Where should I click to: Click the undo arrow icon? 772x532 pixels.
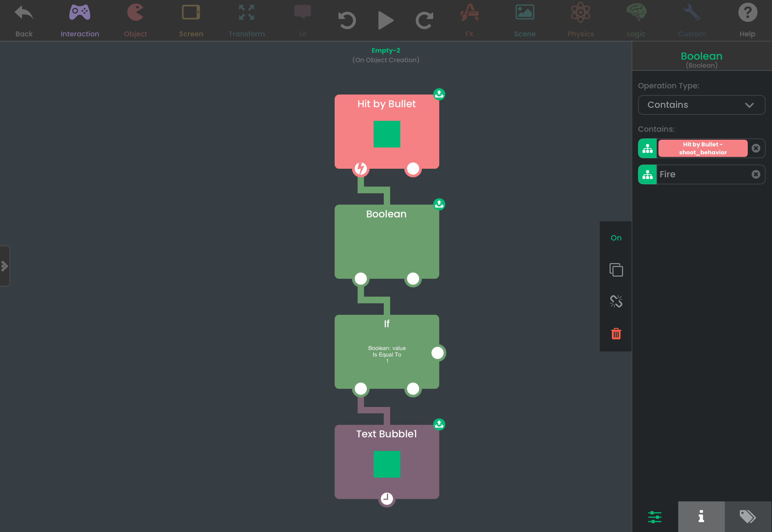pyautogui.click(x=347, y=20)
